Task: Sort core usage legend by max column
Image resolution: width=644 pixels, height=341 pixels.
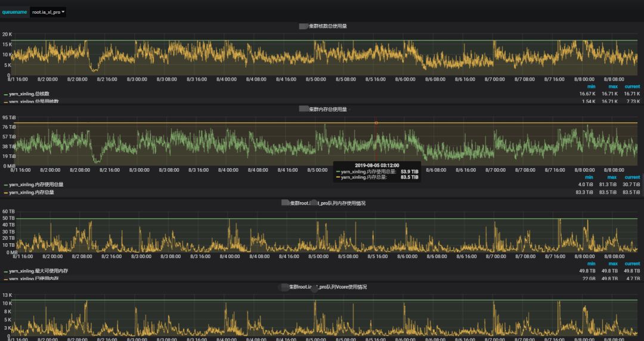Action: [x=613, y=86]
